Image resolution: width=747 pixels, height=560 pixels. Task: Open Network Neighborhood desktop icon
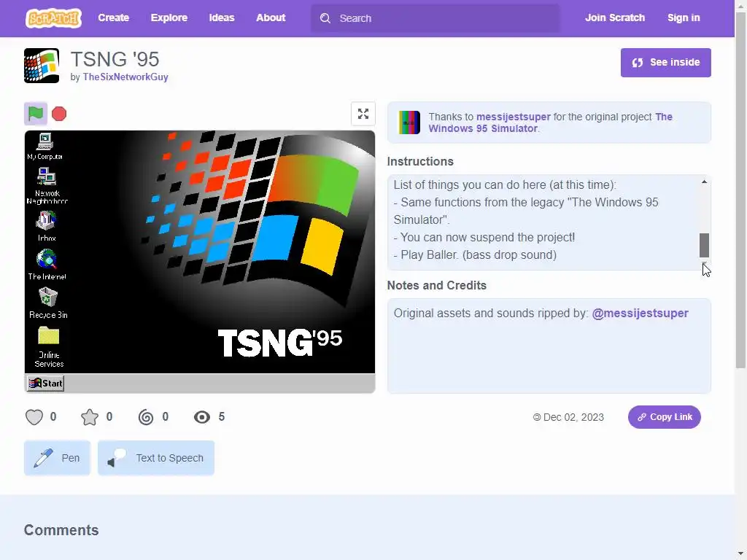click(x=47, y=186)
